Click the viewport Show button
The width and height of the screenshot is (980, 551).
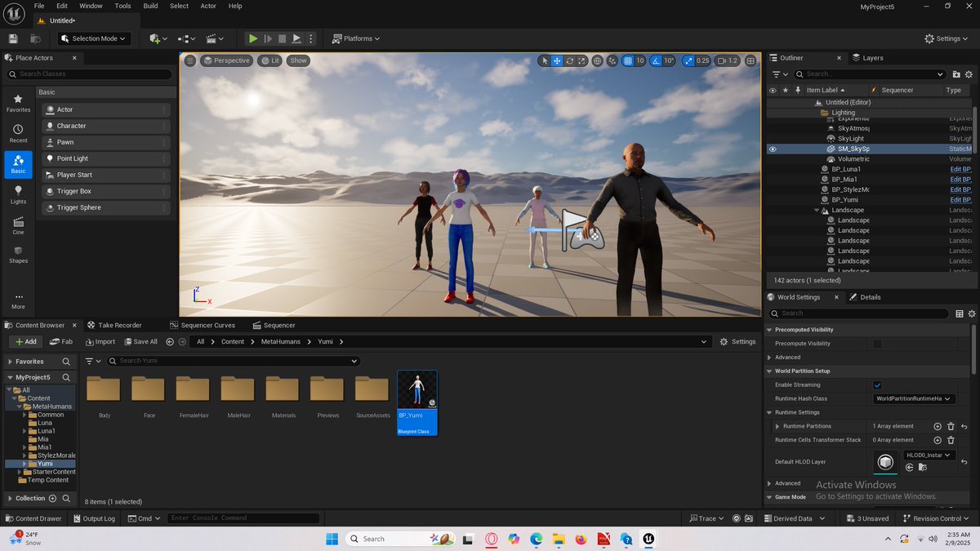coord(298,60)
